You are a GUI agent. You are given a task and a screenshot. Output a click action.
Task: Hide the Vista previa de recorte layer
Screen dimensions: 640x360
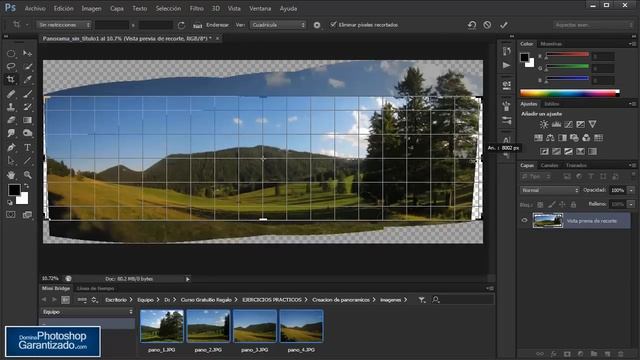point(524,220)
